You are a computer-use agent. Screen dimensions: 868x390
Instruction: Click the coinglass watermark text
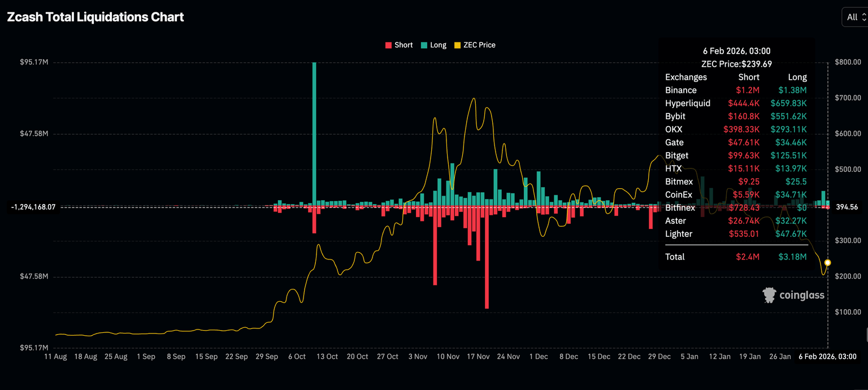(x=801, y=295)
